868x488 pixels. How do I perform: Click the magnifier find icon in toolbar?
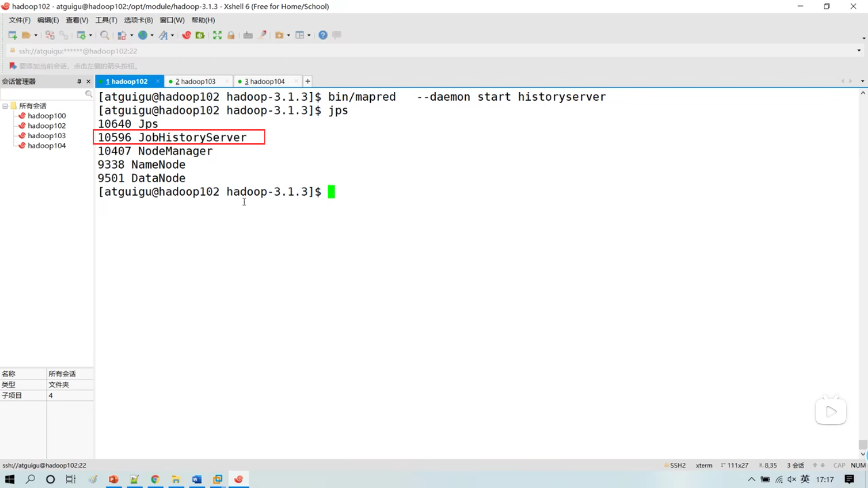point(104,35)
